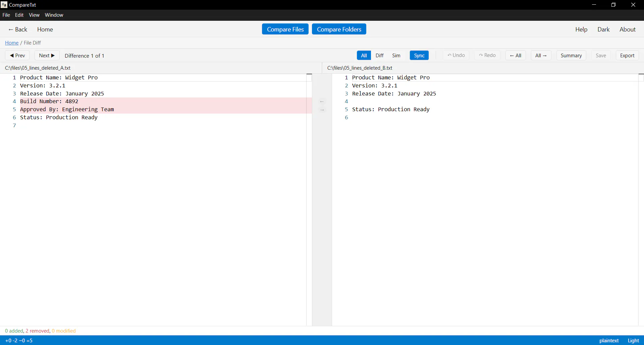Screen dimensions: 644x345
Task: Click the '0 added' summary text
Action: tap(14, 331)
